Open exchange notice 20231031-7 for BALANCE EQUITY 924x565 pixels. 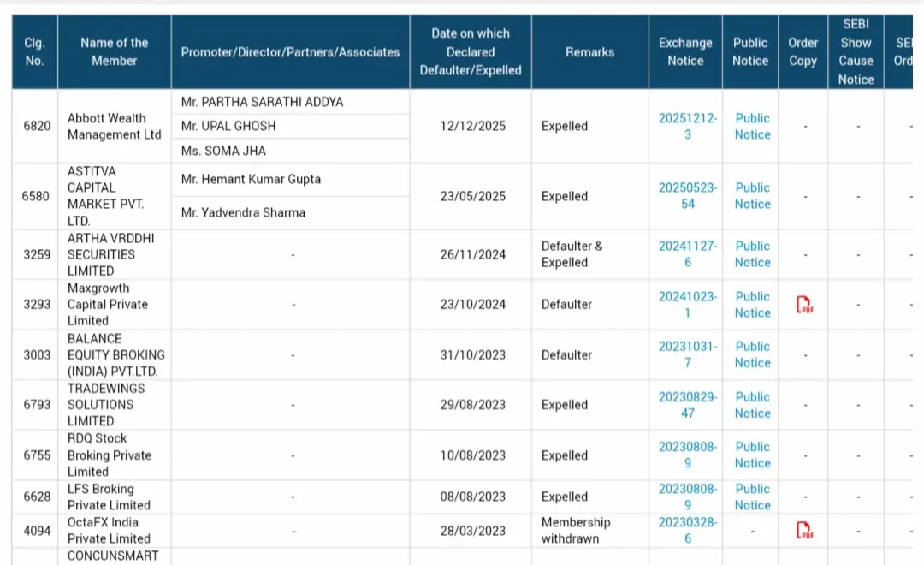point(685,354)
